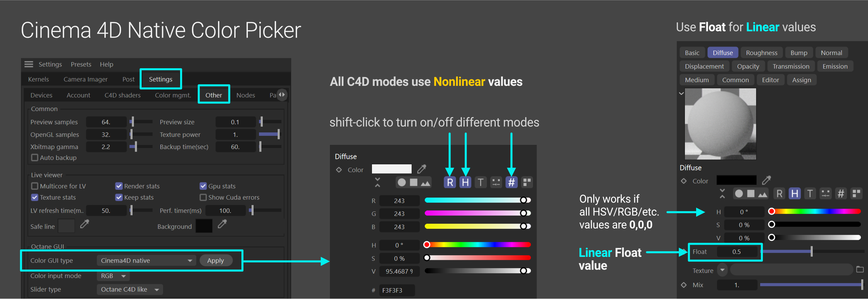Toggle RGB mode icon in middle color picker
868x299 pixels.
(450, 182)
